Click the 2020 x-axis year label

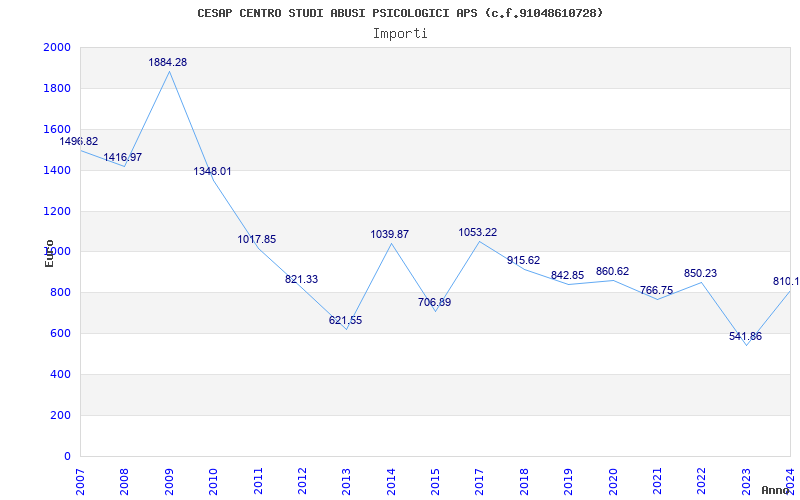click(x=613, y=481)
